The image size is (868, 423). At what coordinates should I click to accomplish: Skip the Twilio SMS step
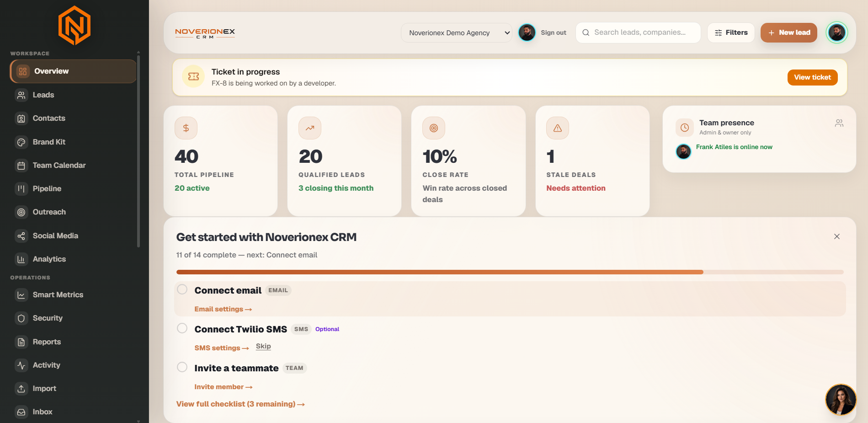[x=263, y=347]
